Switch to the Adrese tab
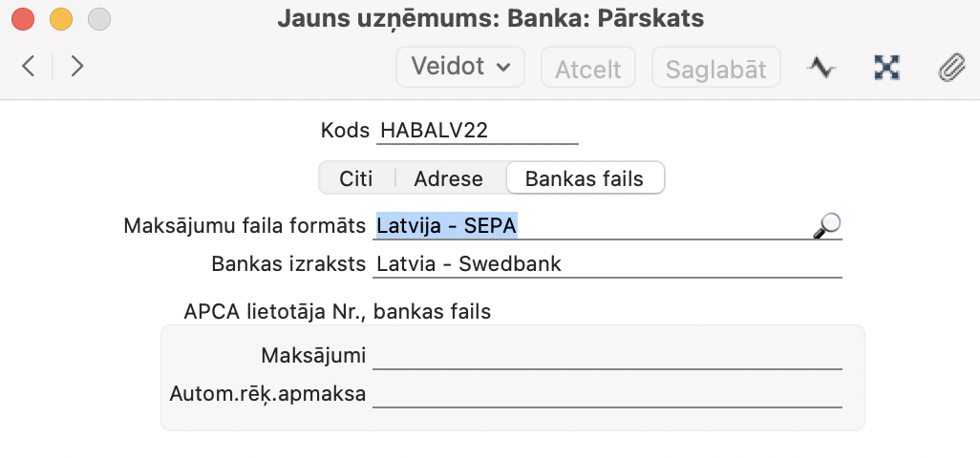The image size is (980, 458). pyautogui.click(x=448, y=178)
